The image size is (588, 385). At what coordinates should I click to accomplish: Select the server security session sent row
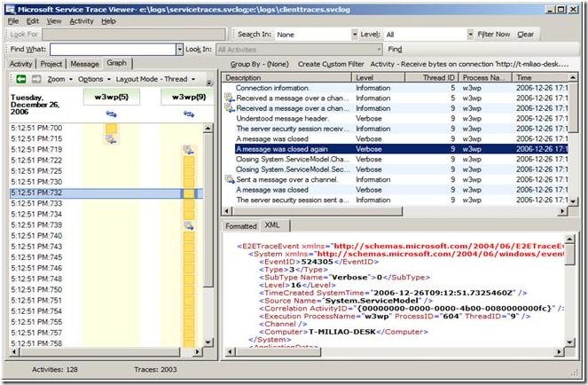pos(396,200)
